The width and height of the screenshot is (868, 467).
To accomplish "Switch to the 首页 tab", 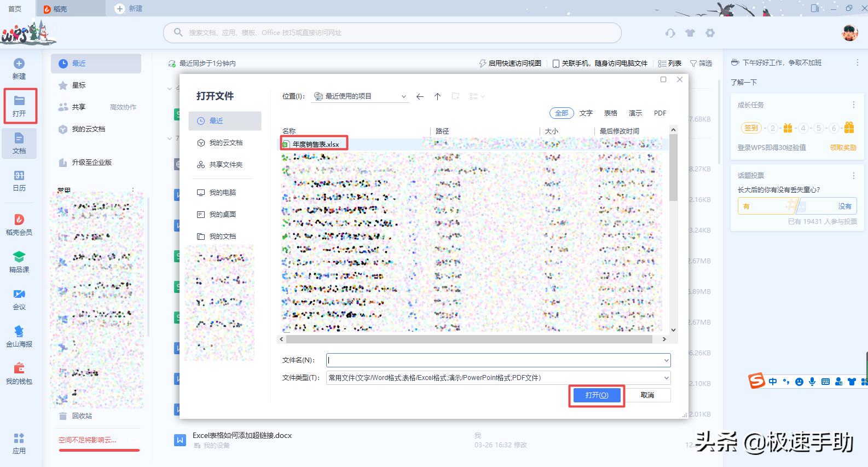I will (15, 9).
